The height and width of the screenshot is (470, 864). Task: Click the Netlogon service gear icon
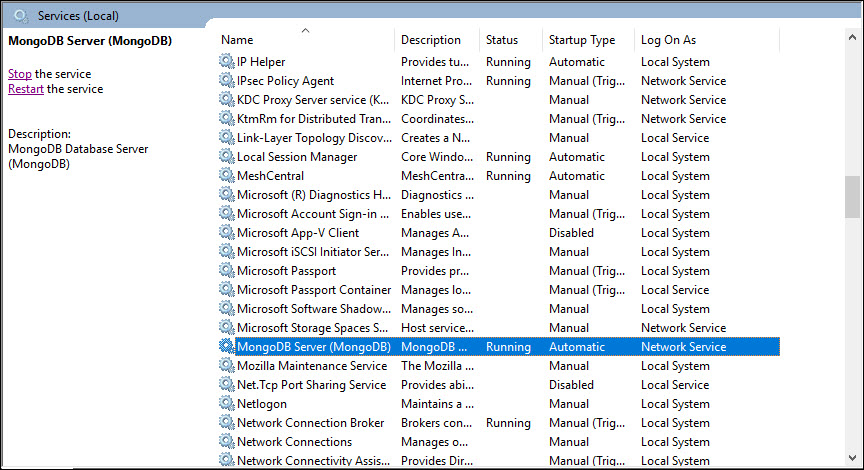tap(226, 403)
